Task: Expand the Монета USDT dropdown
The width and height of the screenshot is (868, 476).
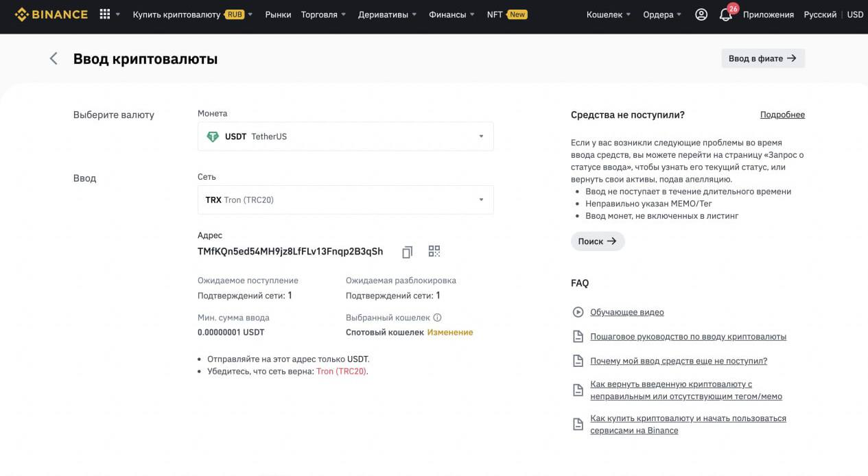Action: [x=345, y=136]
